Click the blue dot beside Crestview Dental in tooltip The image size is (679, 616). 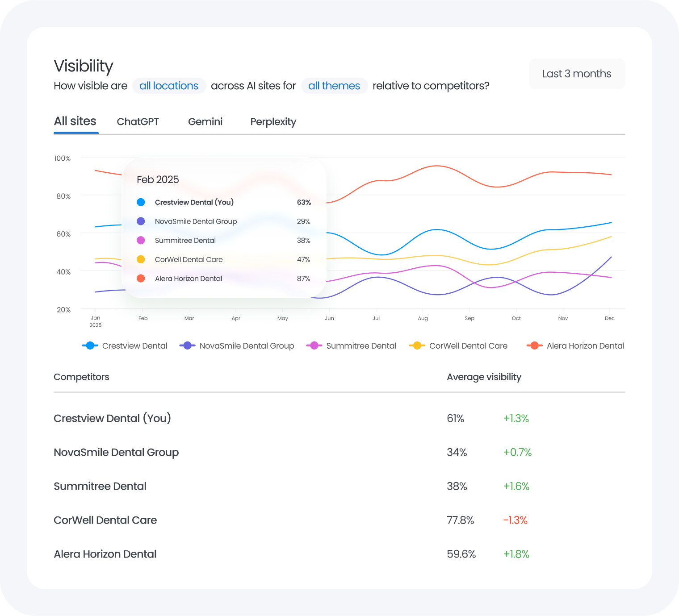pos(141,202)
